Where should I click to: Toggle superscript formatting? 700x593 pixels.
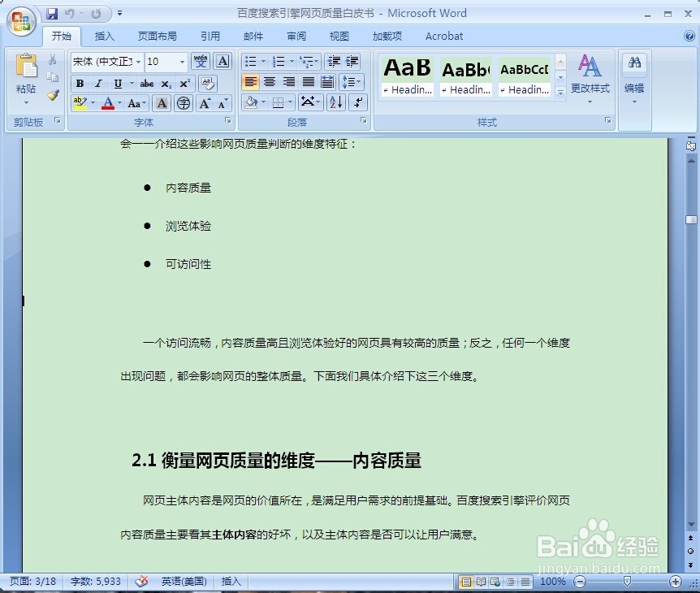click(185, 83)
